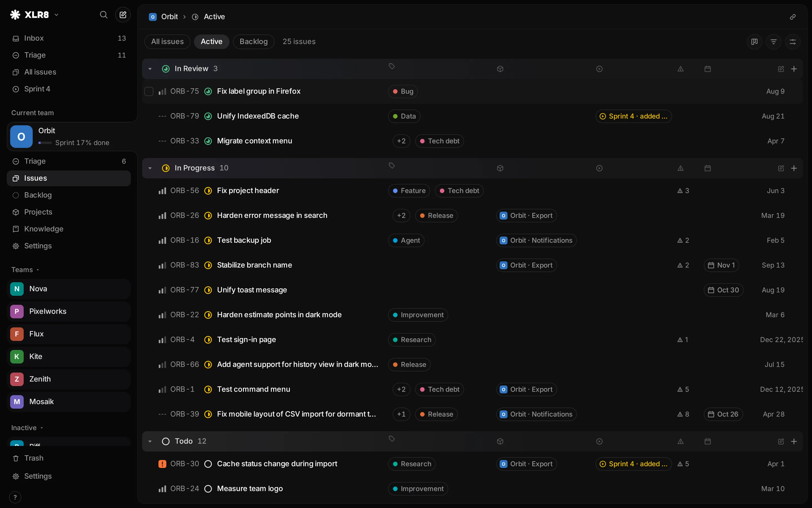The height and width of the screenshot is (508, 812).
Task: Click priority bars icon on ORB-56
Action: (162, 191)
